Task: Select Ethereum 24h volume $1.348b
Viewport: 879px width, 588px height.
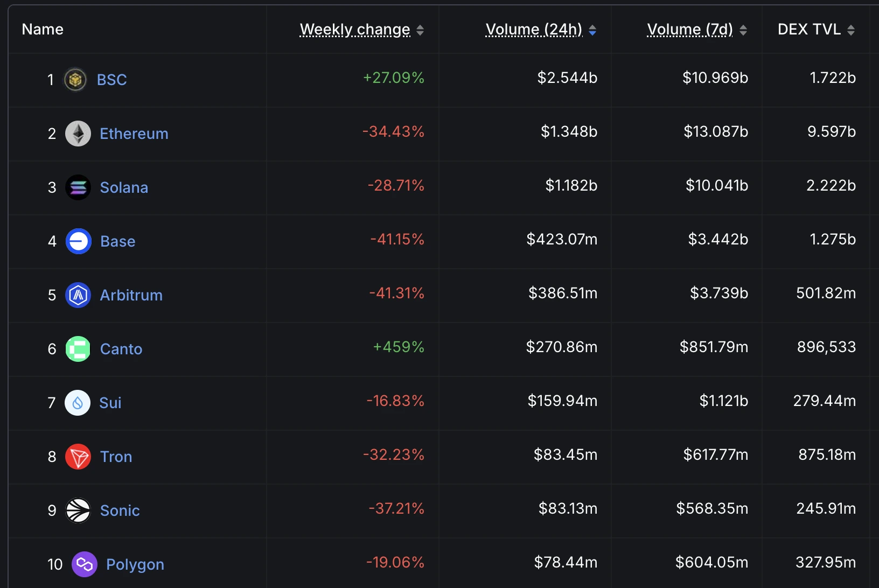Action: [x=569, y=131]
